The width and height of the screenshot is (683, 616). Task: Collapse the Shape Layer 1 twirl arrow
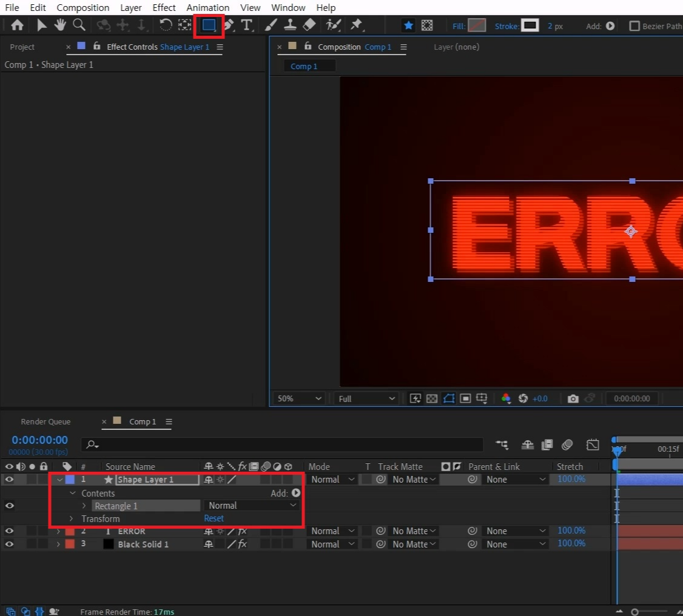[x=59, y=480]
